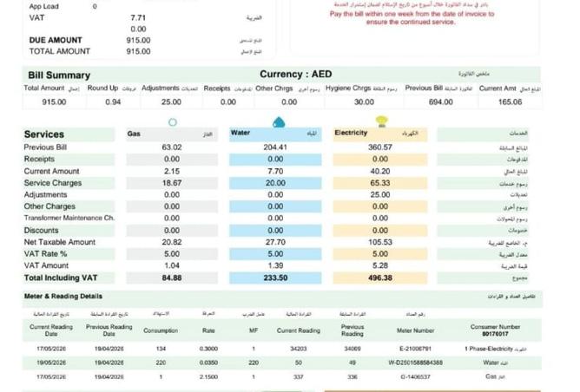Click the Services section heading
Image resolution: width=580 pixels, height=392 pixels.
(44, 134)
